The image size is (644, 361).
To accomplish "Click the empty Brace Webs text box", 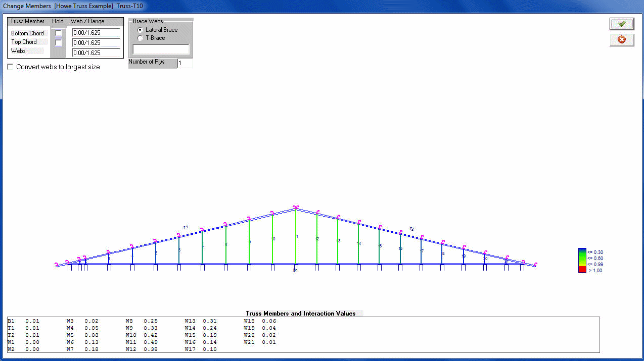I will pos(161,49).
